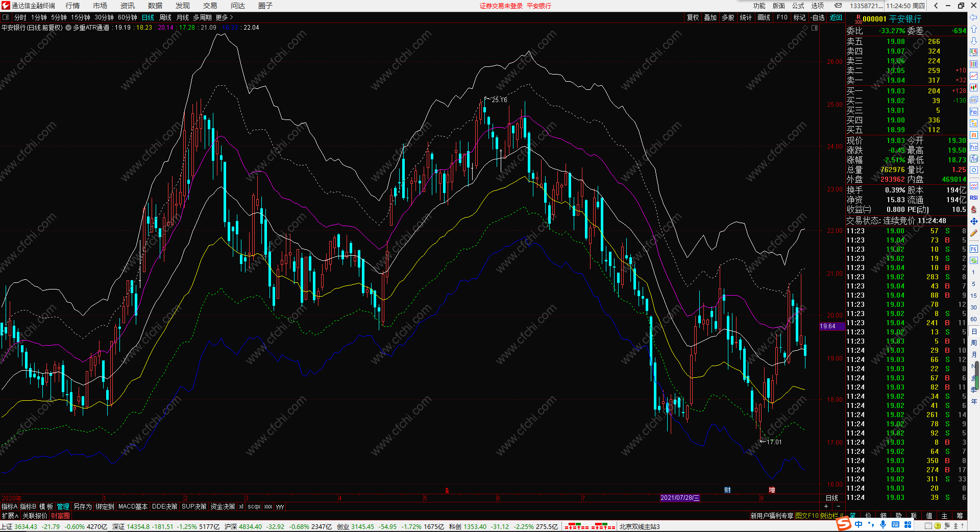The height and width of the screenshot is (532, 980).
Task: Click the Sogou microphone voice input icon
Action: (x=883, y=524)
